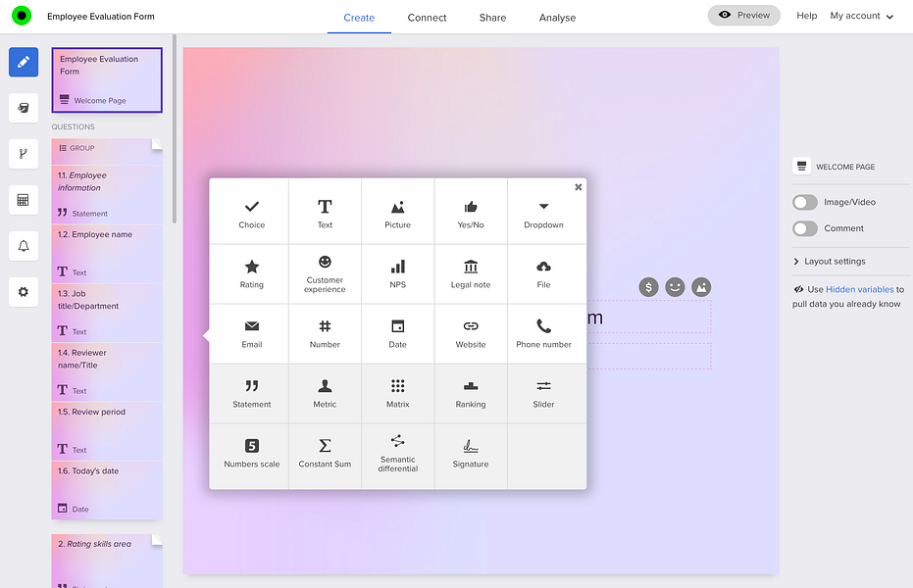
Task: Choose the Yes/No thumbs-up type
Action: point(471,212)
